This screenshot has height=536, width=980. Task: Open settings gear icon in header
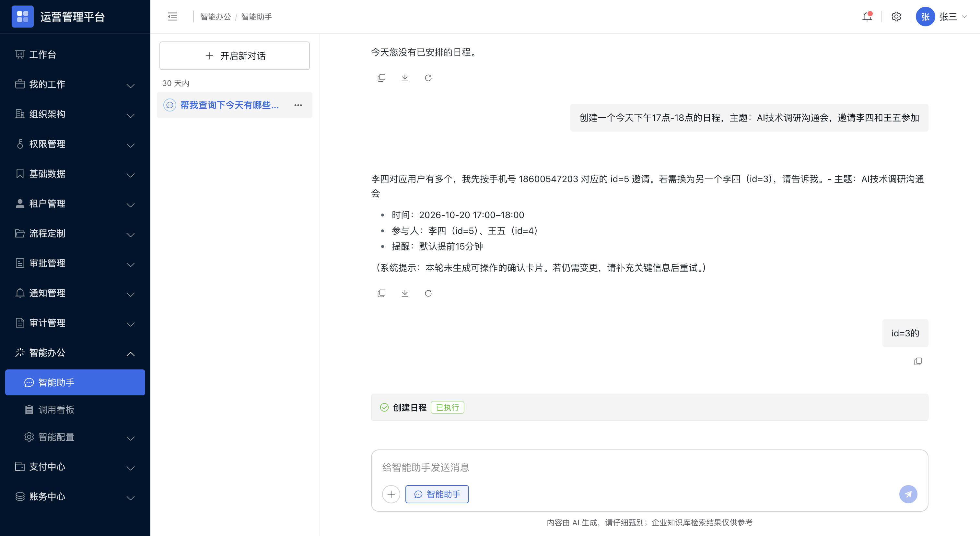click(x=896, y=16)
